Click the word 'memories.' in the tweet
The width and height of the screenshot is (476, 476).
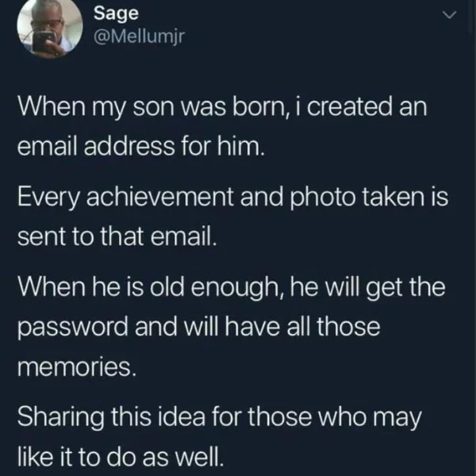coord(76,367)
